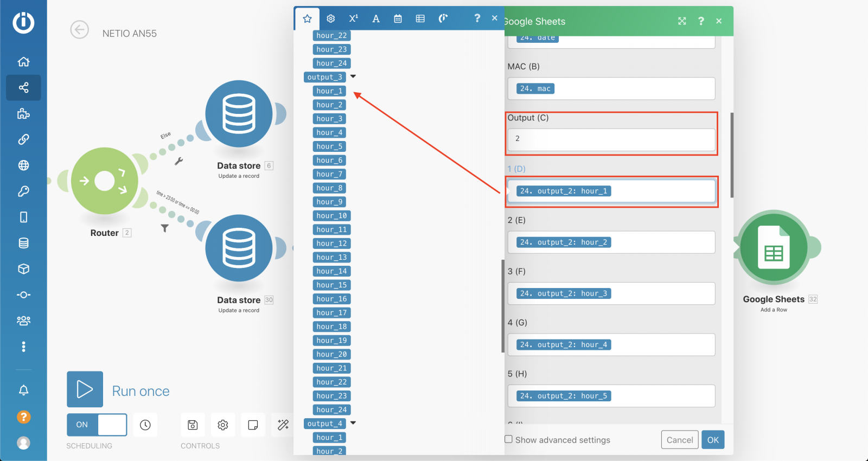Select the Date functions calendar tab
This screenshot has width=868, height=461.
coord(398,18)
